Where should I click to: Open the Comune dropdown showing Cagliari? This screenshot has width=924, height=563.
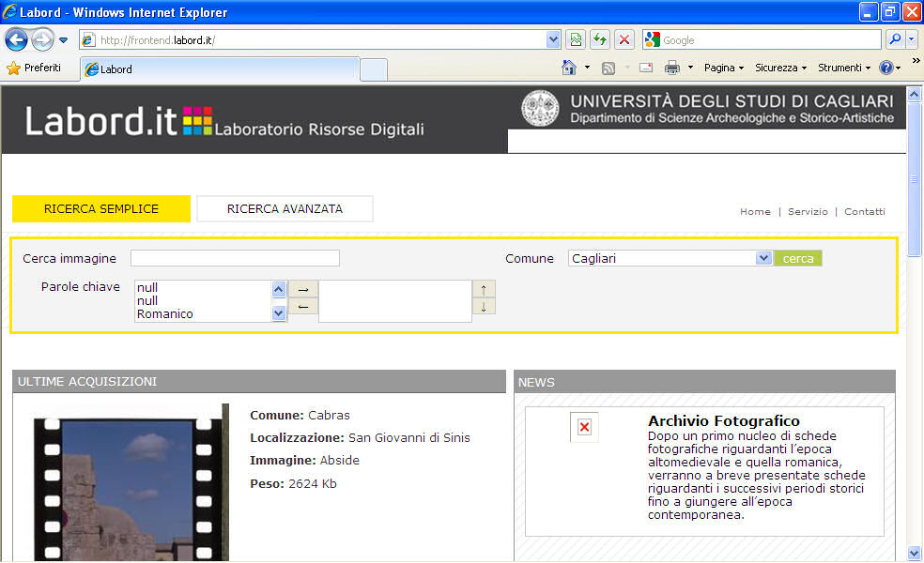point(670,258)
